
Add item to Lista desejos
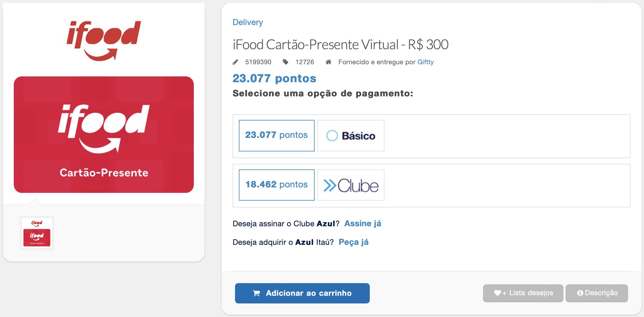(523, 293)
